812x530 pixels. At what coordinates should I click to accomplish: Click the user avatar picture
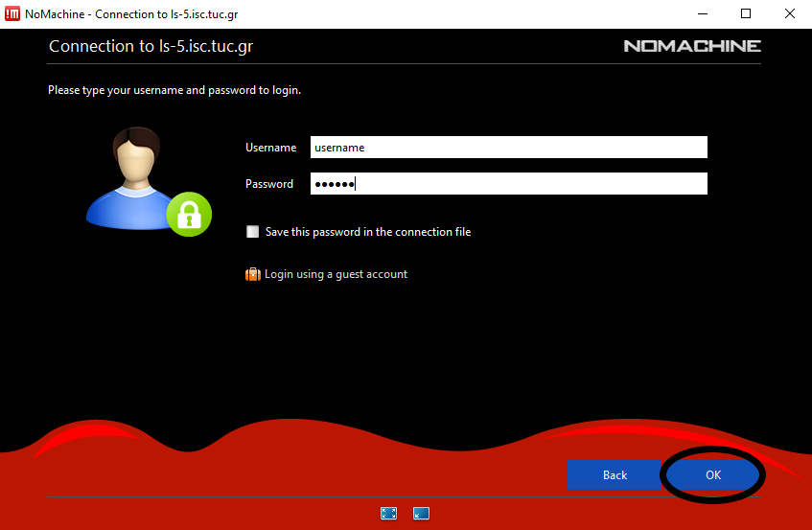point(131,178)
